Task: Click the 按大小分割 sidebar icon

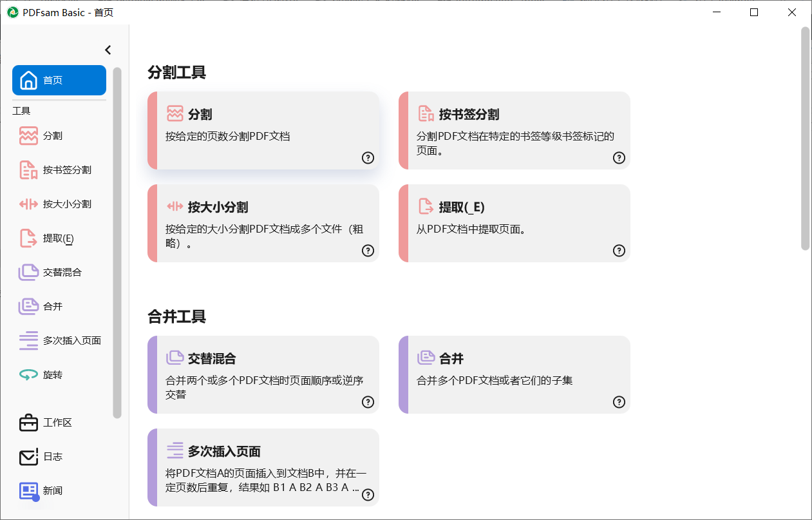Action: [28, 204]
